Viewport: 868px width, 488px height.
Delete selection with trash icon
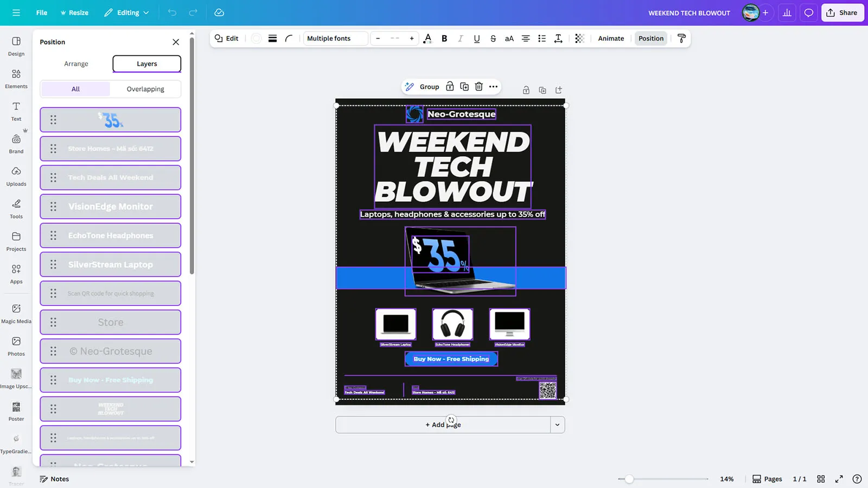(x=478, y=87)
